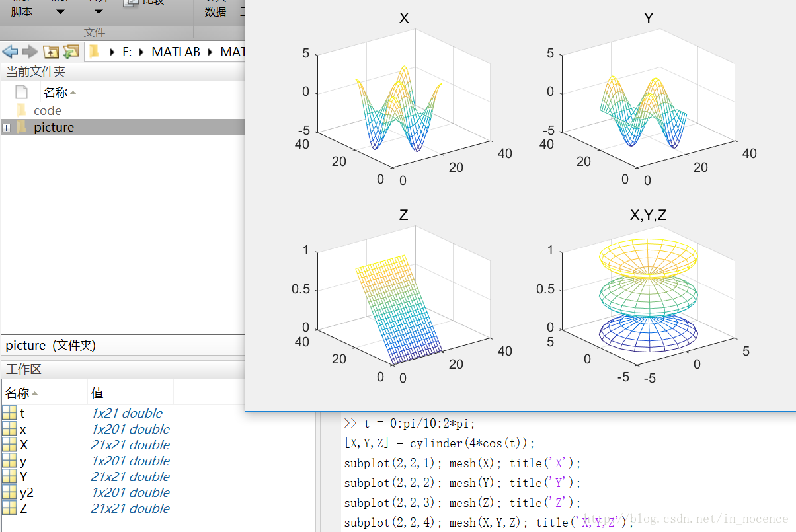Open the code folder
This screenshot has height=532, width=796.
click(x=47, y=111)
